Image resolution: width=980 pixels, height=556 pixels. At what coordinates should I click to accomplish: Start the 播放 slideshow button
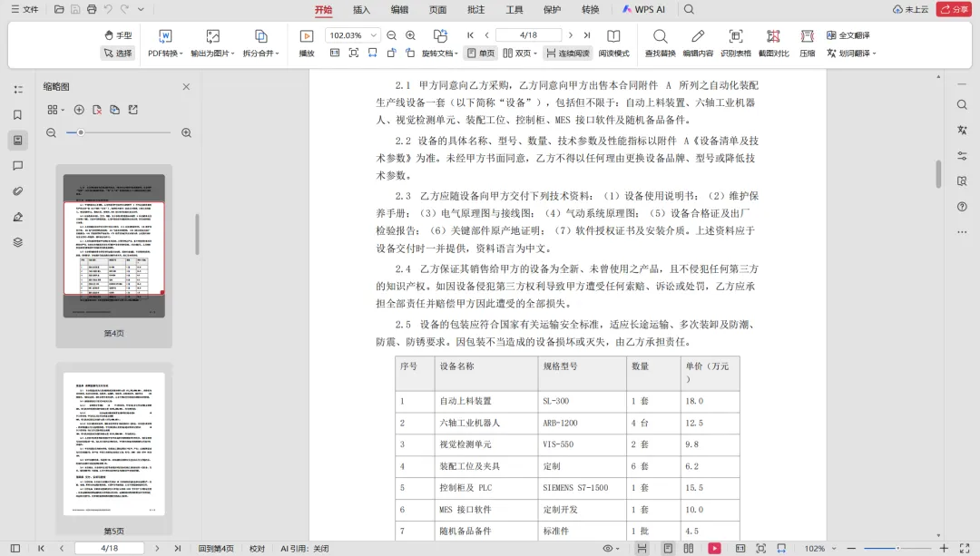click(x=307, y=44)
